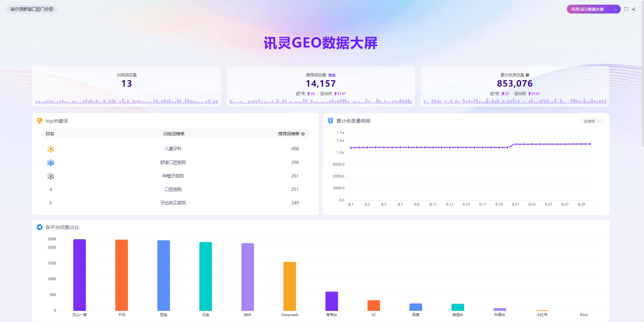Click the 8.21 data point on line chart
The height and width of the screenshot is (322, 644).
(x=515, y=144)
